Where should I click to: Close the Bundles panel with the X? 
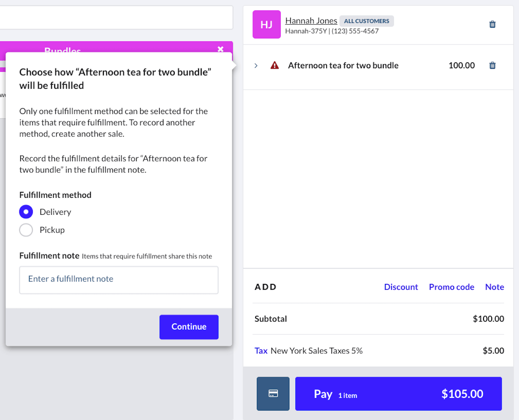[221, 49]
